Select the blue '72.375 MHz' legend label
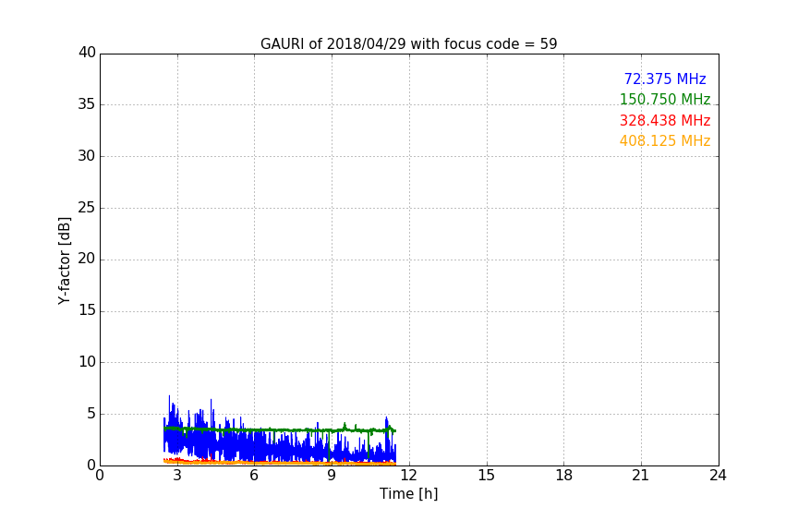The width and height of the screenshot is (798, 532). coord(665,79)
